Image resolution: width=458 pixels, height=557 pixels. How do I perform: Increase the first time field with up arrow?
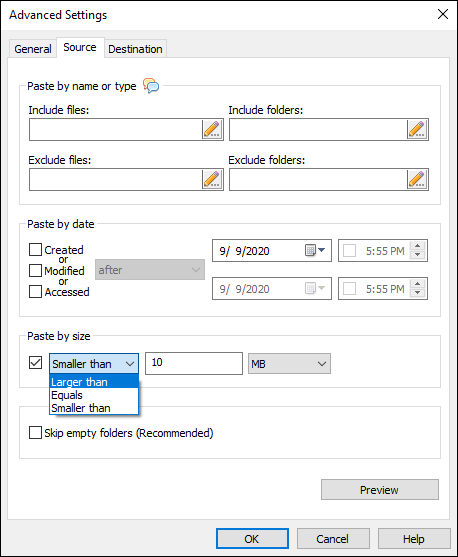(x=418, y=246)
